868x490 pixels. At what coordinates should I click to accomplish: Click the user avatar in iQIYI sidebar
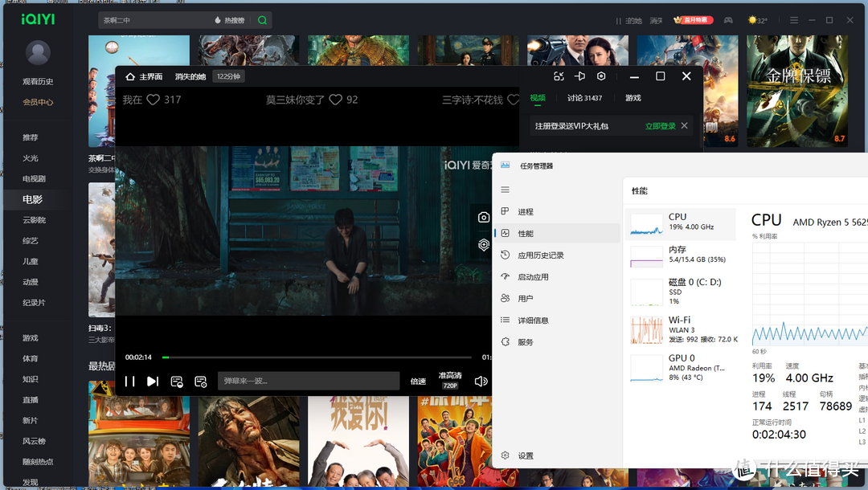tap(38, 53)
